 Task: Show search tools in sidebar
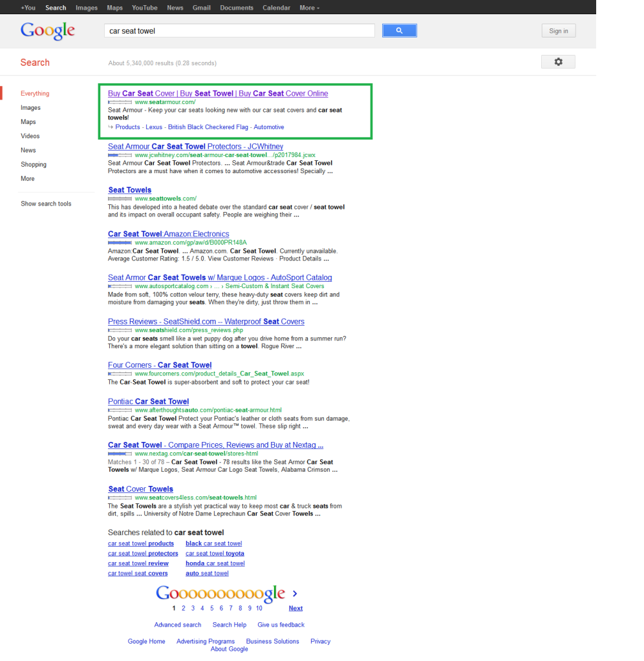point(46,204)
